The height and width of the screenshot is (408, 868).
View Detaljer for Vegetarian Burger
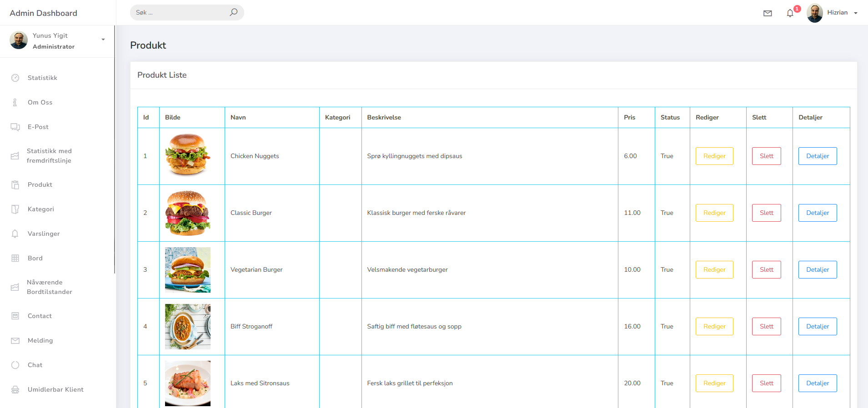[817, 269]
